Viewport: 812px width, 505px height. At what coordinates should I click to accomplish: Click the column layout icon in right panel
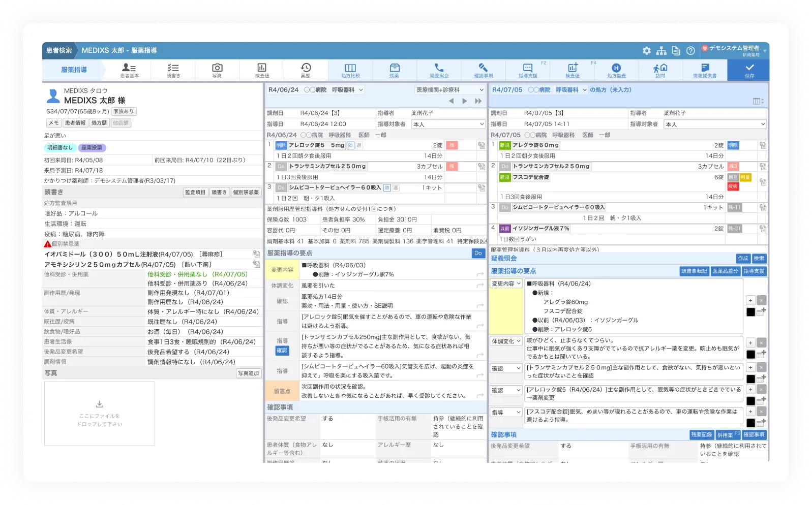758,101
